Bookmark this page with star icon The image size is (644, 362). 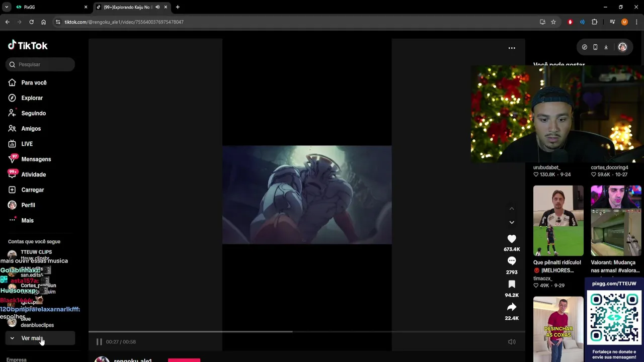pyautogui.click(x=553, y=22)
